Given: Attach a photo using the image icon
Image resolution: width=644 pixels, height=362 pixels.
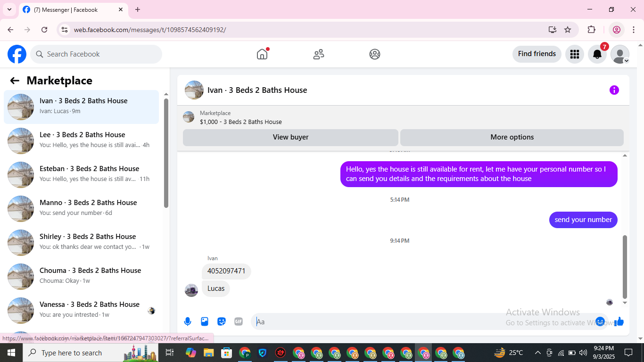Looking at the screenshot, I should [205, 321].
